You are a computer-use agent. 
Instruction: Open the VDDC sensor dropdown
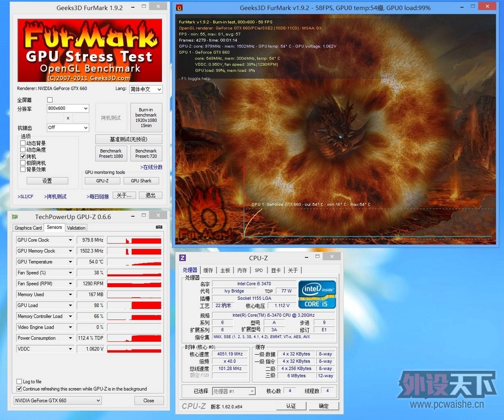coord(71,349)
